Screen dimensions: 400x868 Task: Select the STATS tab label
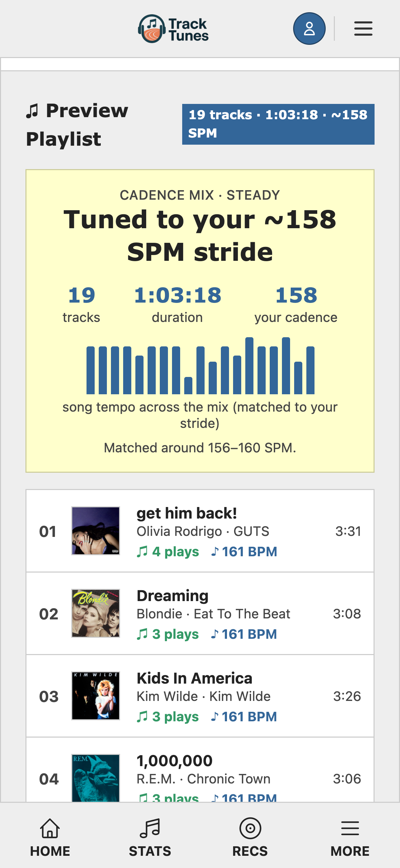(150, 851)
